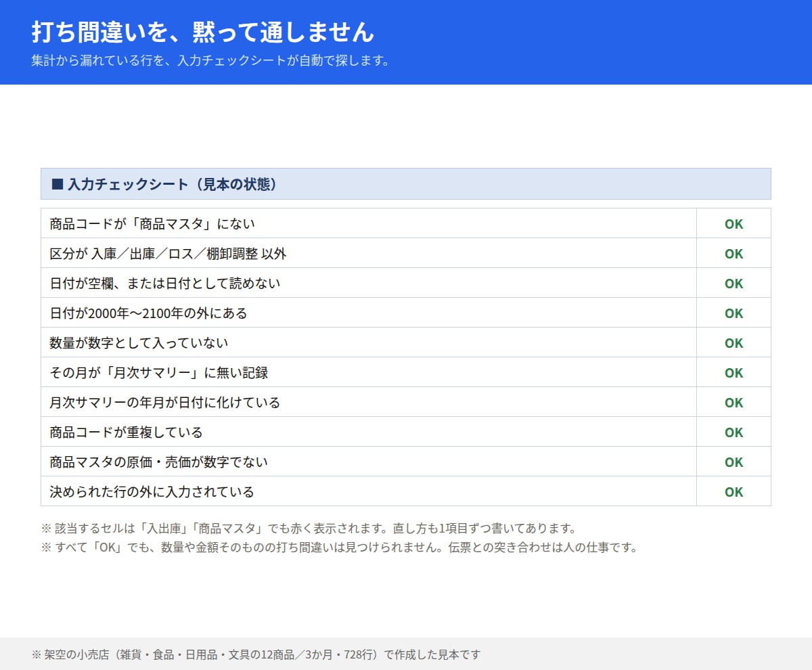Select row 区分が 入庫／出庫／ロス／棚卸調整 以外
This screenshot has width=812, height=670.
(x=406, y=253)
